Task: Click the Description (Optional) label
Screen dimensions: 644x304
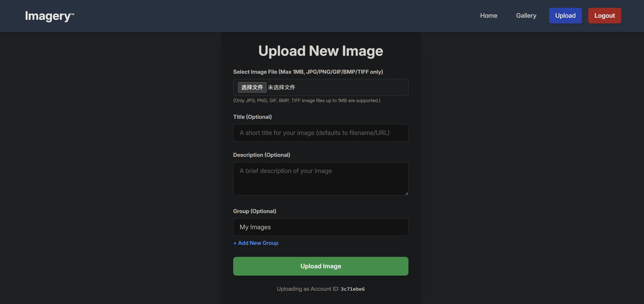Action: pyautogui.click(x=261, y=155)
